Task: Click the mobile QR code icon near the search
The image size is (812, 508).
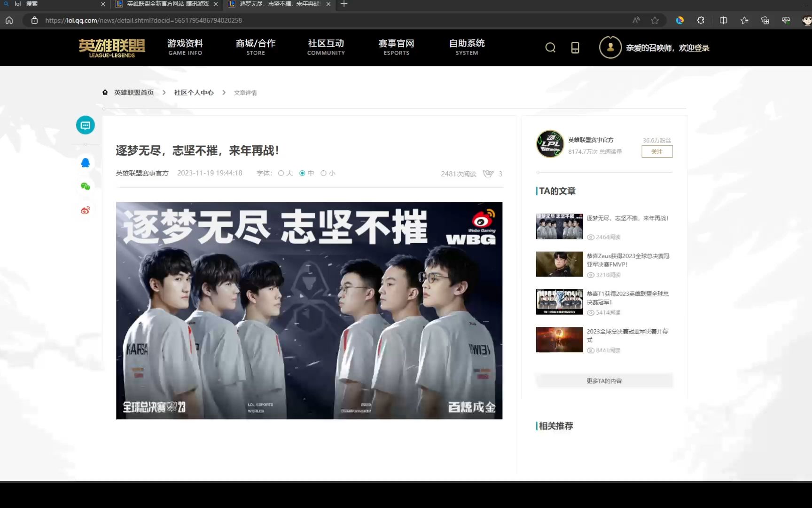Action: 575,48
